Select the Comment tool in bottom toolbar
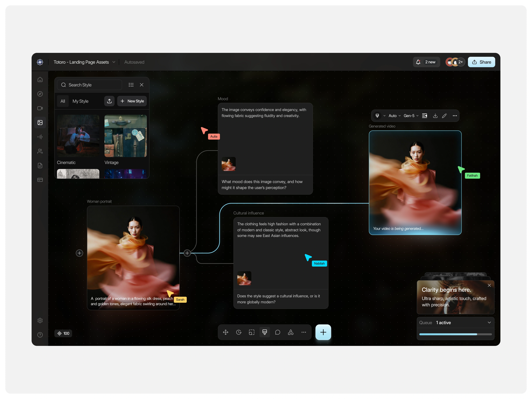Viewport: 532px width, 399px height. [x=278, y=332]
